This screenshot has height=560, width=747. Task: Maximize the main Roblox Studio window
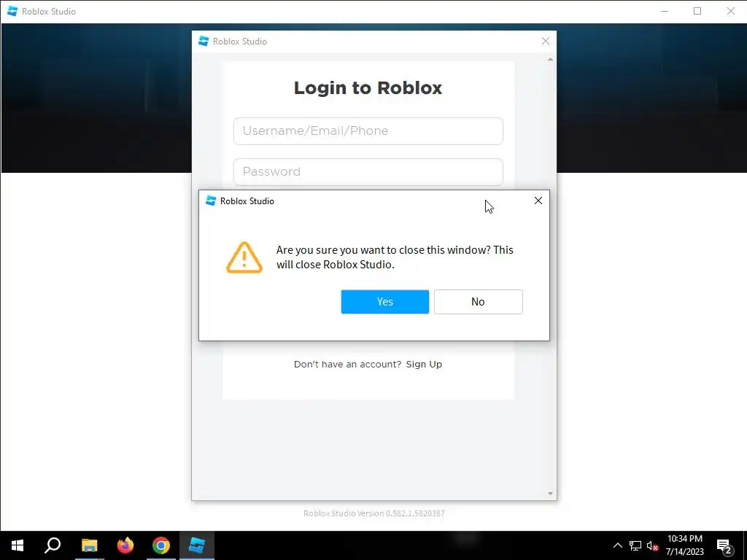tap(697, 11)
